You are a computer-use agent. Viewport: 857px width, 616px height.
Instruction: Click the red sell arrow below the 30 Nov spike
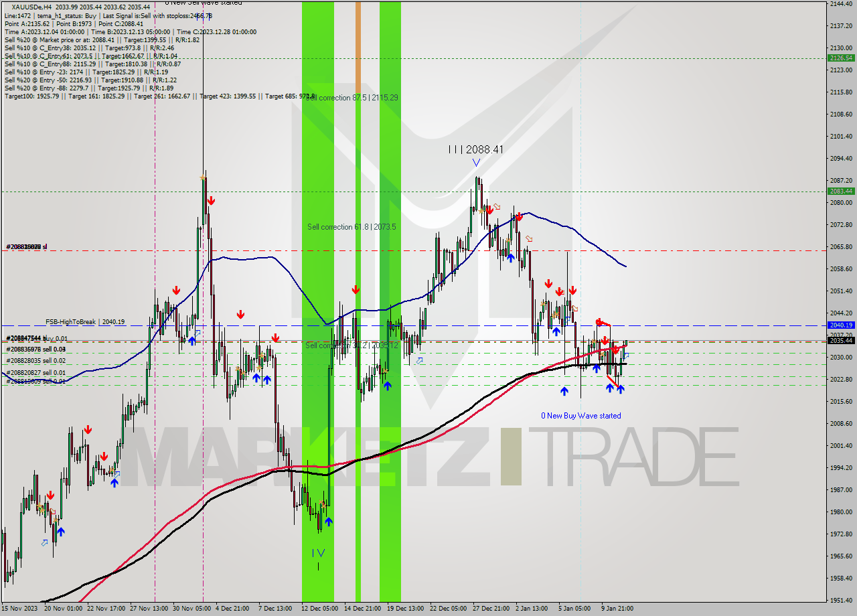pyautogui.click(x=211, y=200)
